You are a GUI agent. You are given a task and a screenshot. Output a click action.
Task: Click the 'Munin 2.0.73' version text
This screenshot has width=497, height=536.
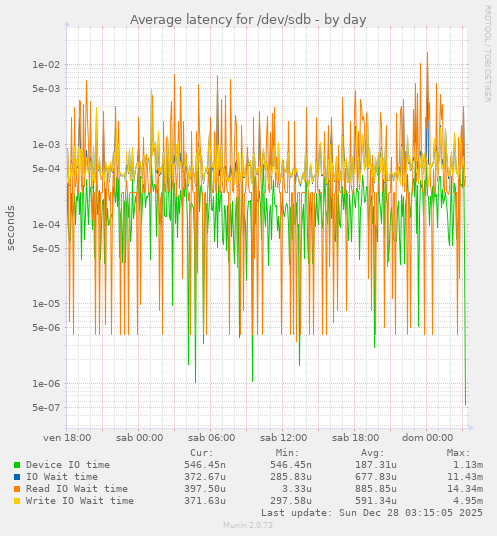point(248,525)
